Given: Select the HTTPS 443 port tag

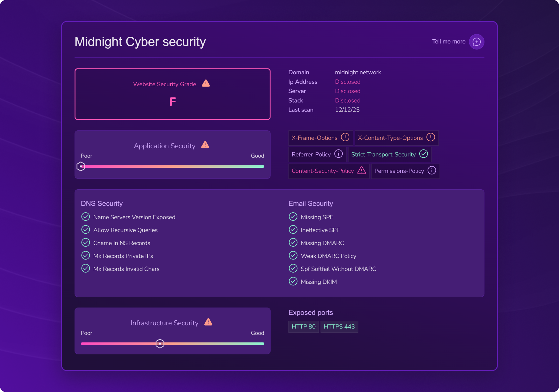Looking at the screenshot, I should coord(339,326).
